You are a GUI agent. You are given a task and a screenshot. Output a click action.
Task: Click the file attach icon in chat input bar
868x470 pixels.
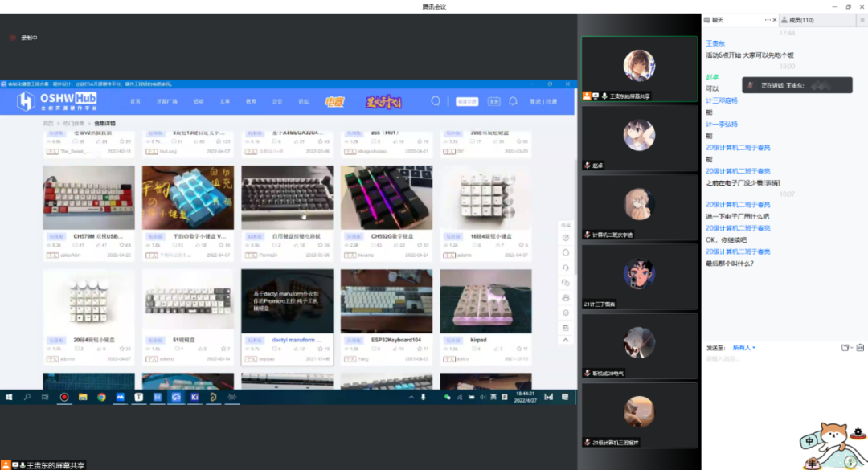845,348
